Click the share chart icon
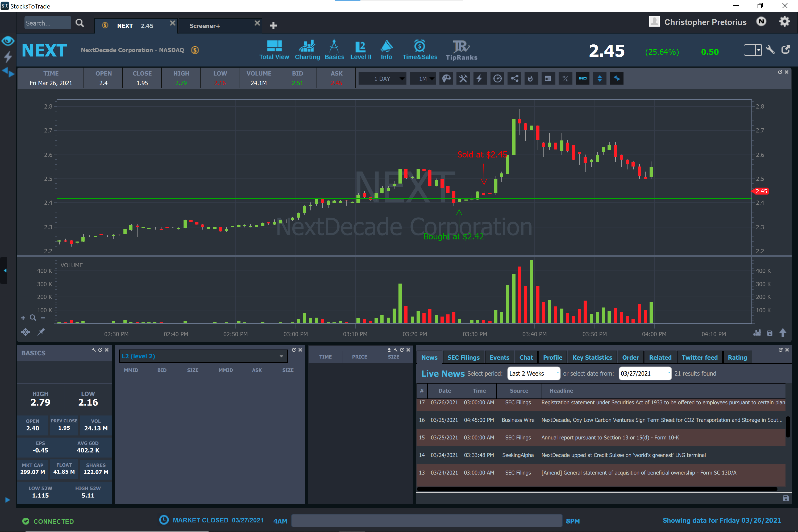Screen dimensions: 798x532 pos(514,79)
